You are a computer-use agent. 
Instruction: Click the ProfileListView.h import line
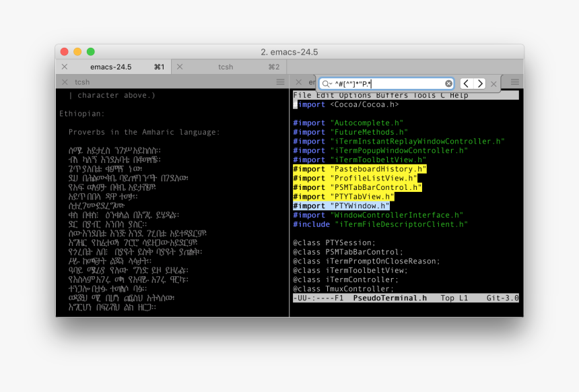pos(355,178)
